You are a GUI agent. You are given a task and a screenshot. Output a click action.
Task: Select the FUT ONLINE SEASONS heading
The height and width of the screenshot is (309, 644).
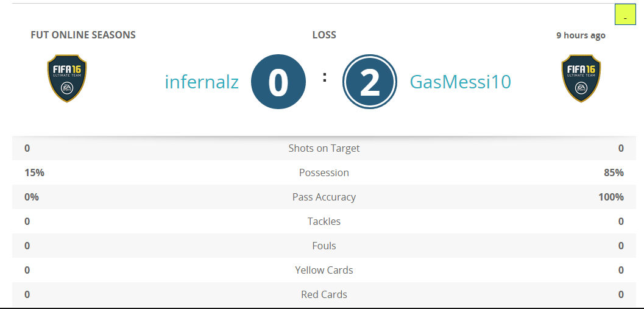click(83, 35)
